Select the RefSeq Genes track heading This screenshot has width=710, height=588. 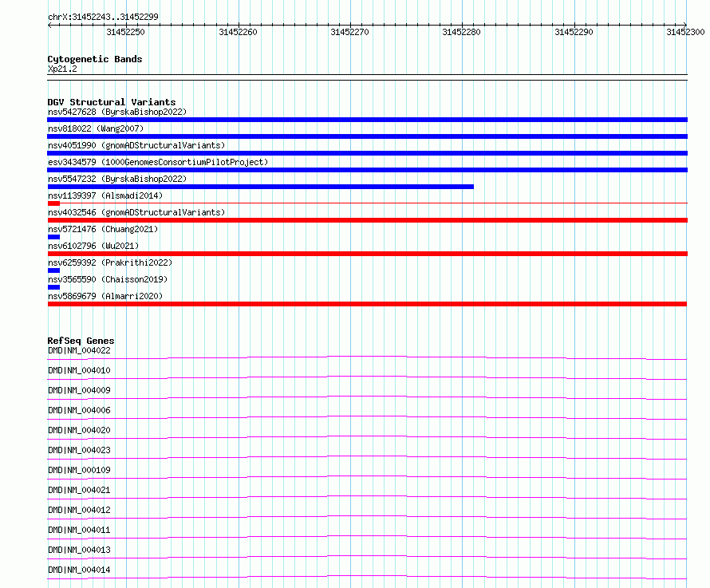81,341
